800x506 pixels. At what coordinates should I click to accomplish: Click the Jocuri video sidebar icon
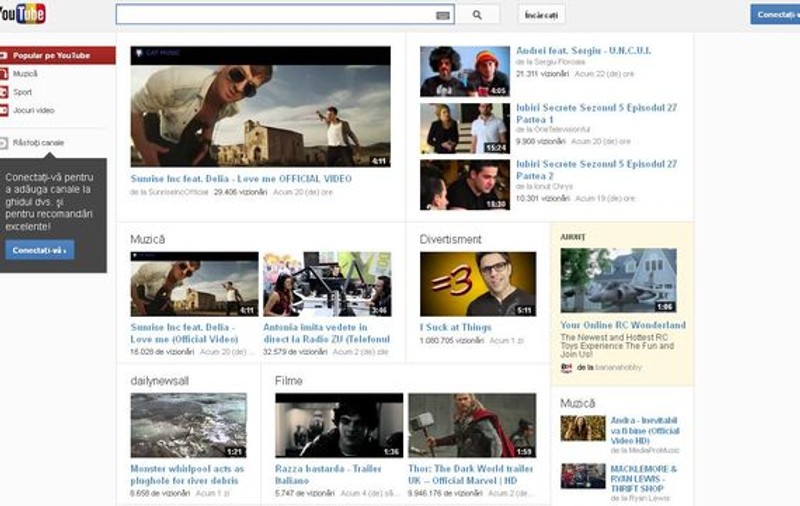[4, 110]
